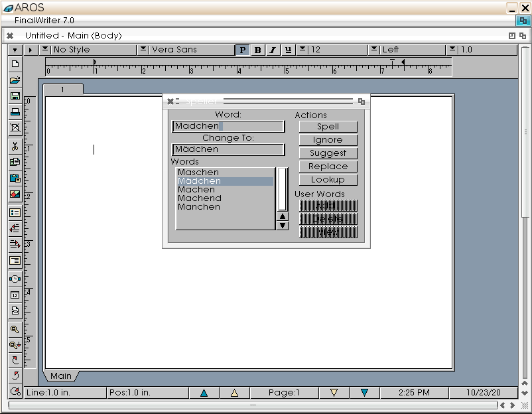This screenshot has width=532, height=414.
Task: Click the Speller window depth gadget
Action: pyautogui.click(x=362, y=101)
